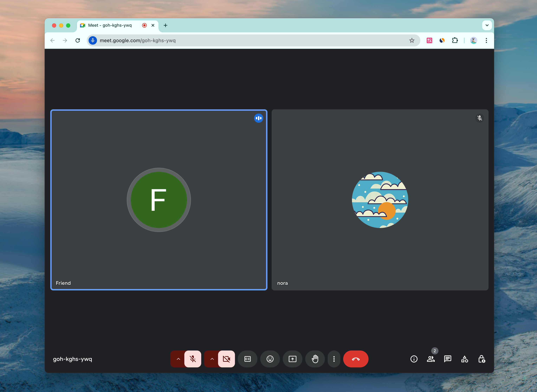Screen dimensions: 537x392
Task: Click the present now screen share icon
Action: point(292,359)
